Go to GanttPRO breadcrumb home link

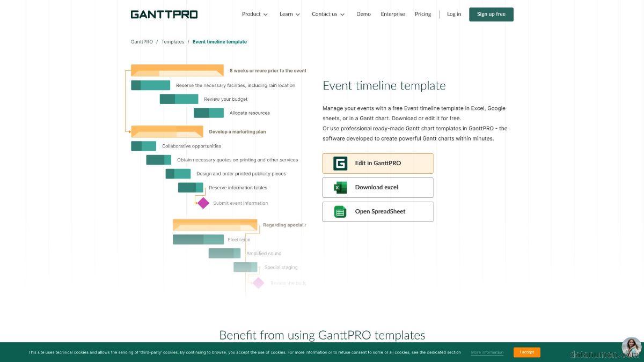pyautogui.click(x=142, y=42)
